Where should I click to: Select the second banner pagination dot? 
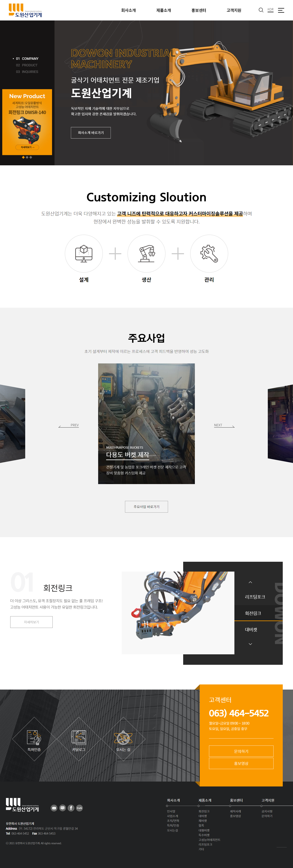pyautogui.click(x=27, y=157)
